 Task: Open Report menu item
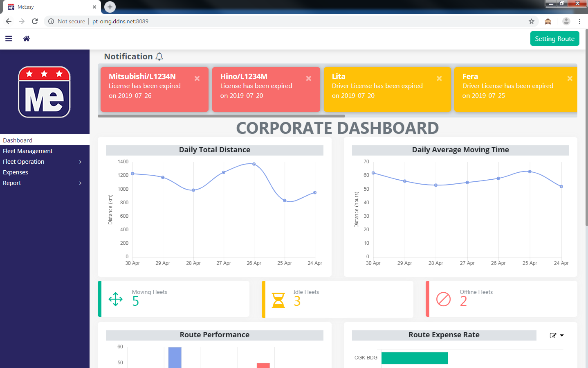click(x=45, y=183)
